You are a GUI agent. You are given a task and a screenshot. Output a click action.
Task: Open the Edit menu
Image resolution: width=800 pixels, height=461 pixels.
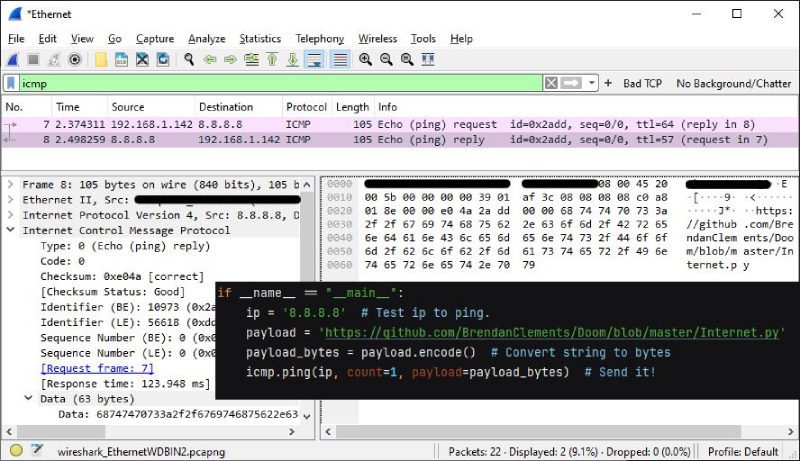[x=47, y=39]
